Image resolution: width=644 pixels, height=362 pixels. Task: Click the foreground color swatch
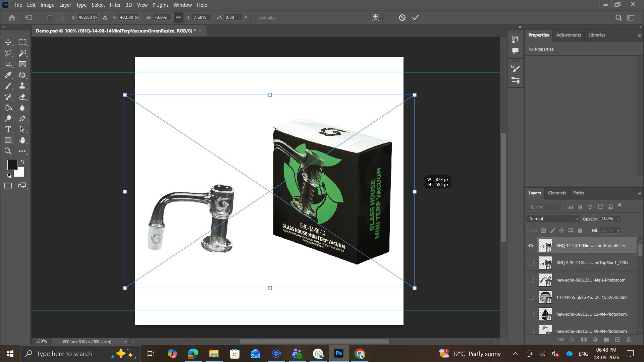pos(12,165)
